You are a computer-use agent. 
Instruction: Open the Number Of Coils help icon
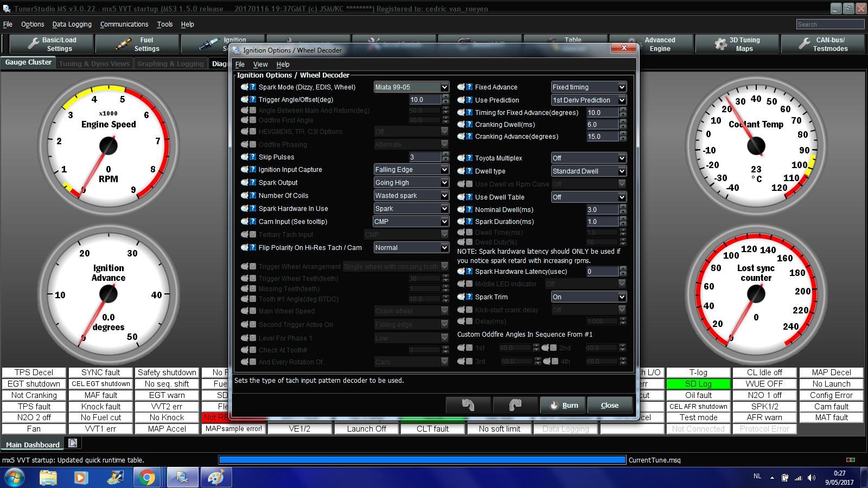(x=253, y=195)
